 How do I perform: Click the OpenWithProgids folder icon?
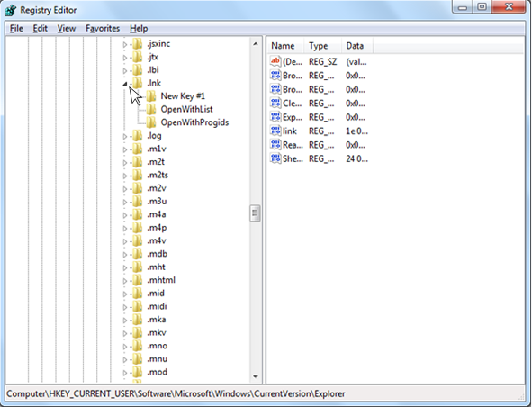tap(151, 122)
